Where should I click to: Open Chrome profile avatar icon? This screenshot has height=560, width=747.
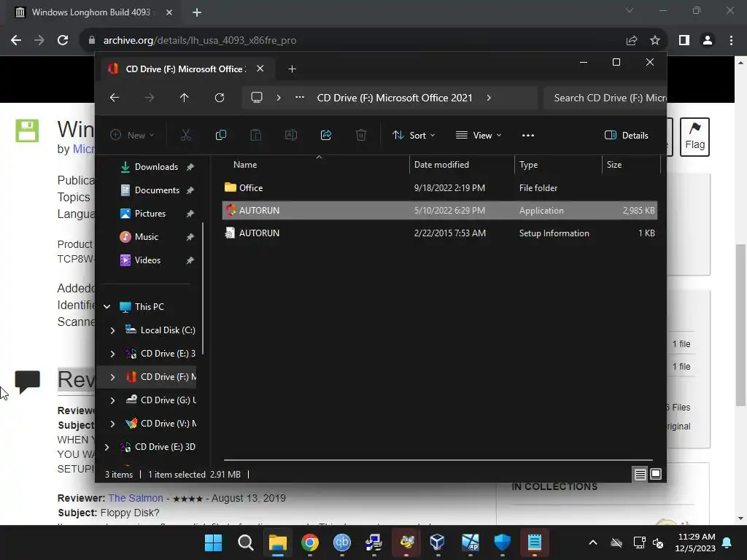pos(708,41)
